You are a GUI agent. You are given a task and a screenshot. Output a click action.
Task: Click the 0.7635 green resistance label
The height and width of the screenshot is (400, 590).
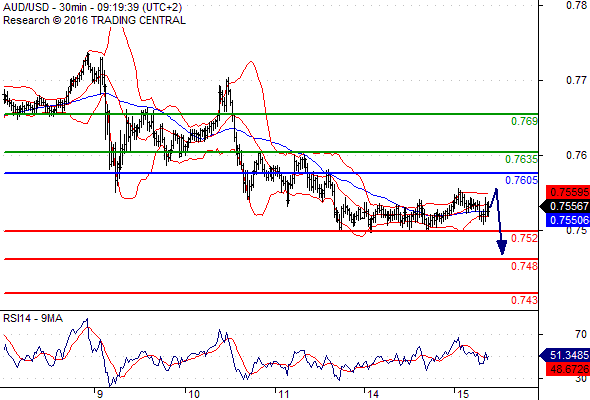521,159
